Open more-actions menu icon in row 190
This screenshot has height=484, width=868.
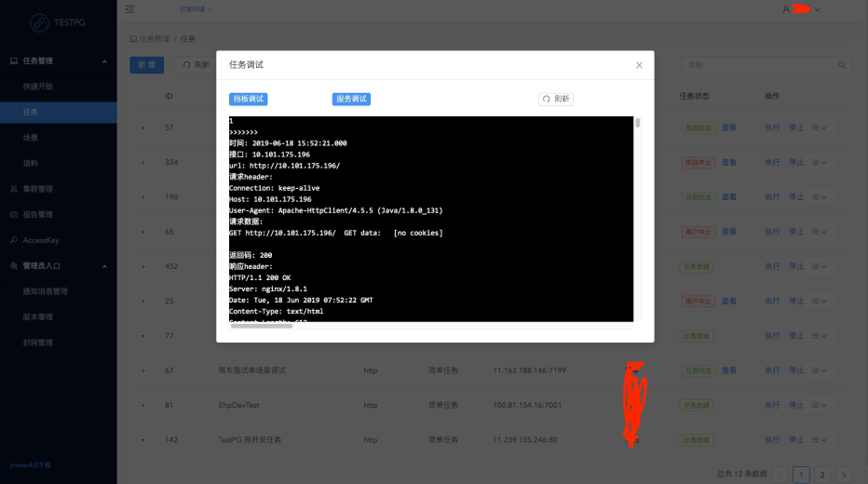click(x=819, y=197)
